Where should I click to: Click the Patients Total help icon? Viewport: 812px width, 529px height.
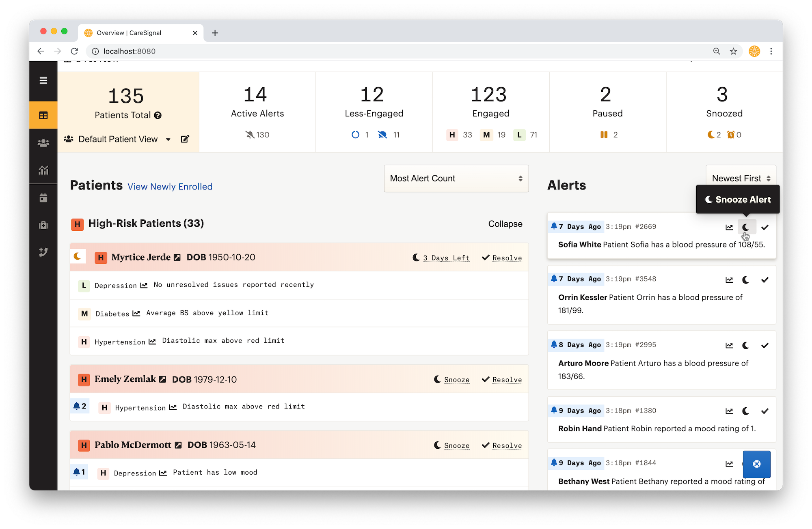point(158,116)
